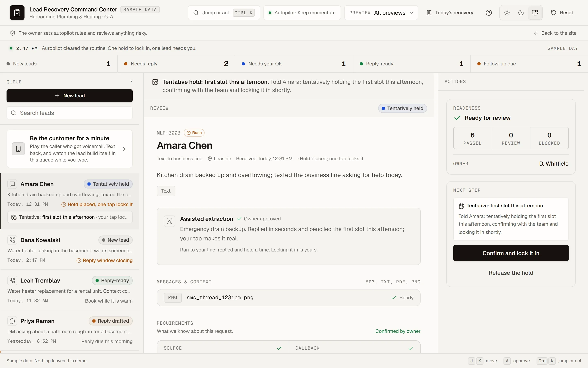Click the calendar icon in Next Step card
This screenshot has height=368, width=588.
pyautogui.click(x=461, y=206)
